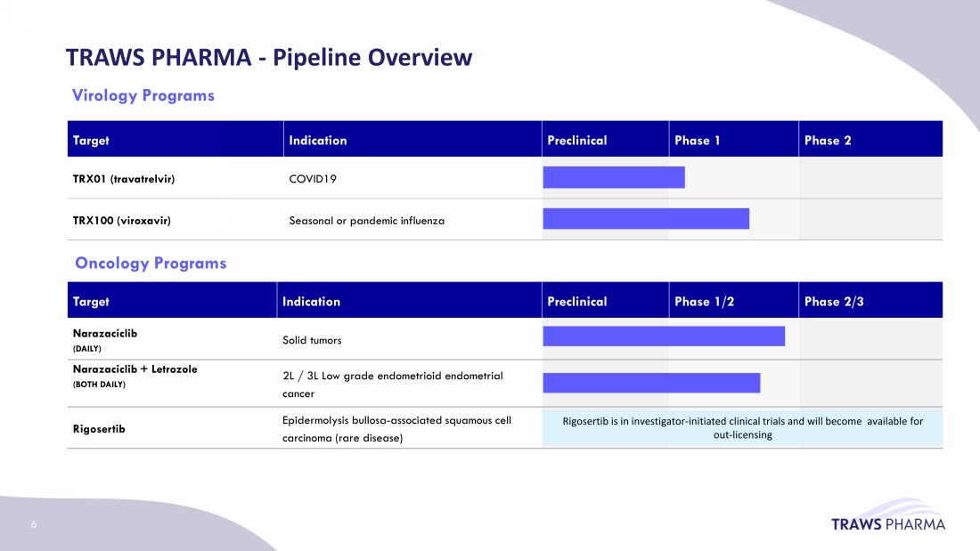The width and height of the screenshot is (980, 551).
Task: Click the Rigosertib out-licensing note box
Action: tap(742, 428)
